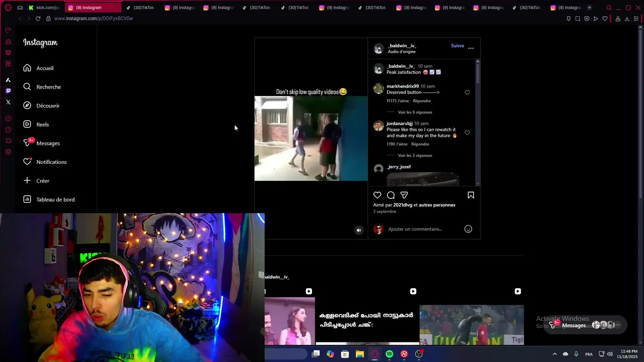Image resolution: width=644 pixels, height=362 pixels.
Task: Go to Reels from sidebar
Action: coord(36,124)
